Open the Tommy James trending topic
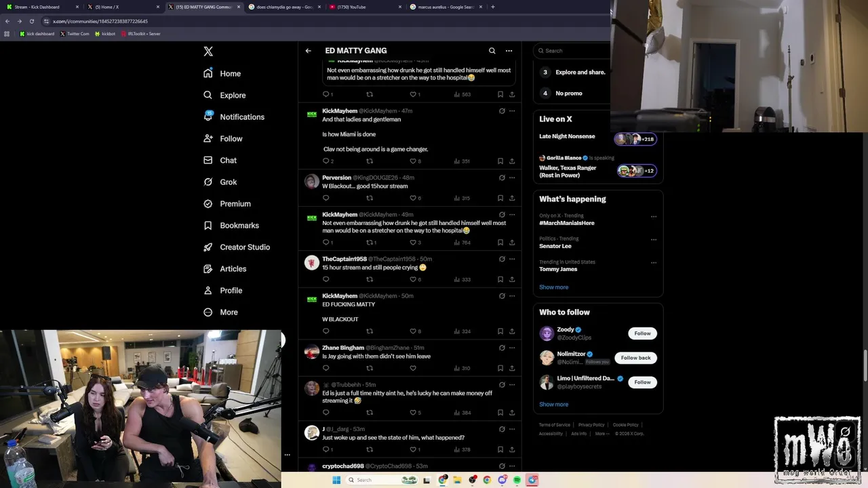This screenshot has height=488, width=868. [x=558, y=269]
